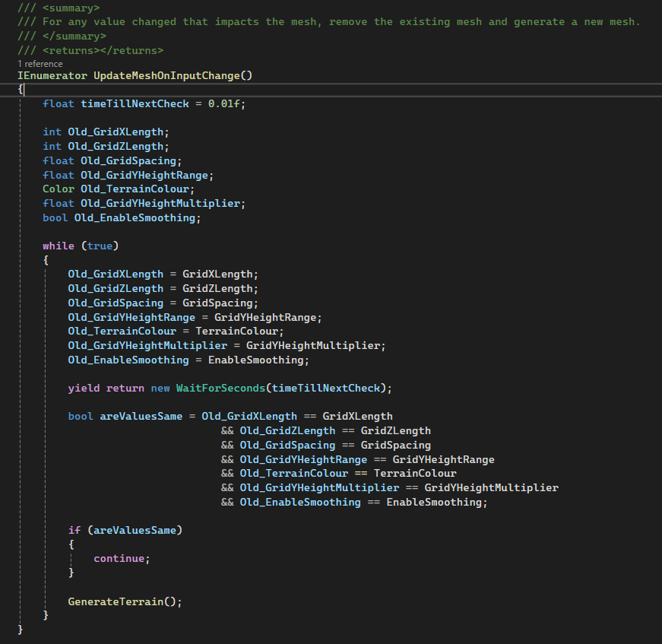Select the 'while' keyword
This screenshot has width=662, height=644.
tap(59, 246)
